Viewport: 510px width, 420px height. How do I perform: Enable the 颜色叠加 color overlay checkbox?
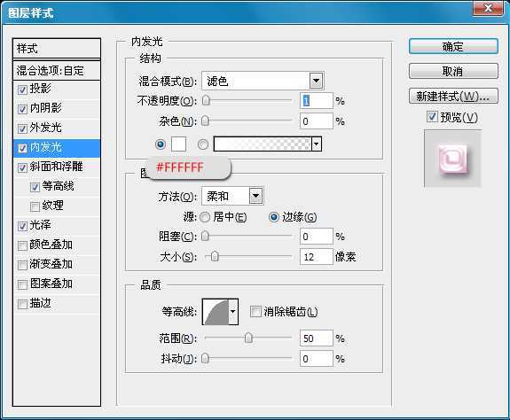[22, 245]
